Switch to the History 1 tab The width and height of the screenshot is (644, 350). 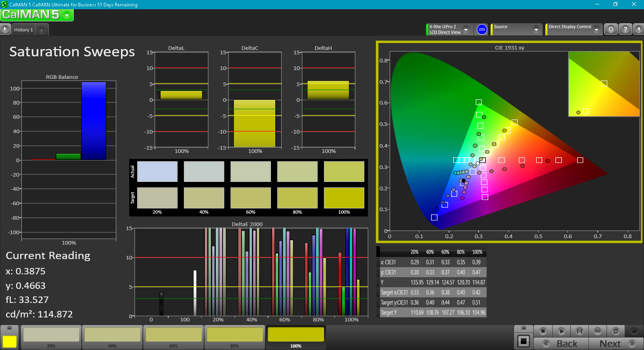(x=23, y=30)
